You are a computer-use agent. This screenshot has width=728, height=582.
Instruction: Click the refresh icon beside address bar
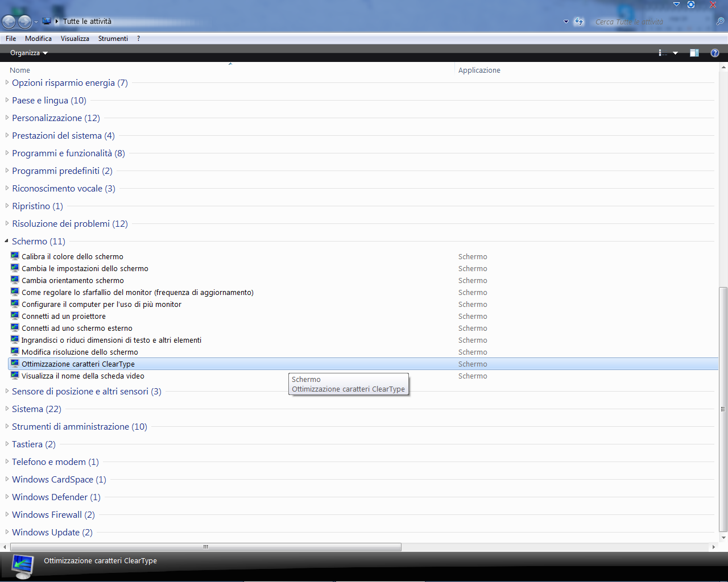tap(579, 22)
